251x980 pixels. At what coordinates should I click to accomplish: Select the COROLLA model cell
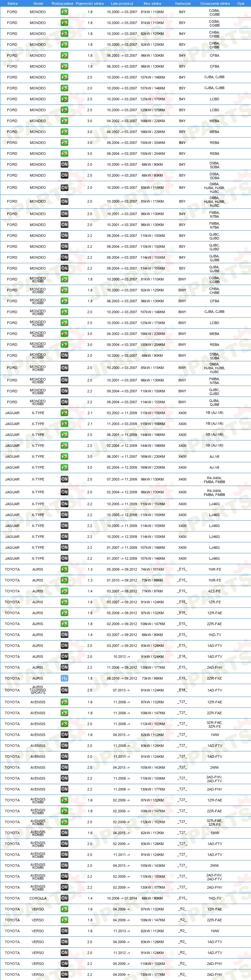tap(38, 898)
